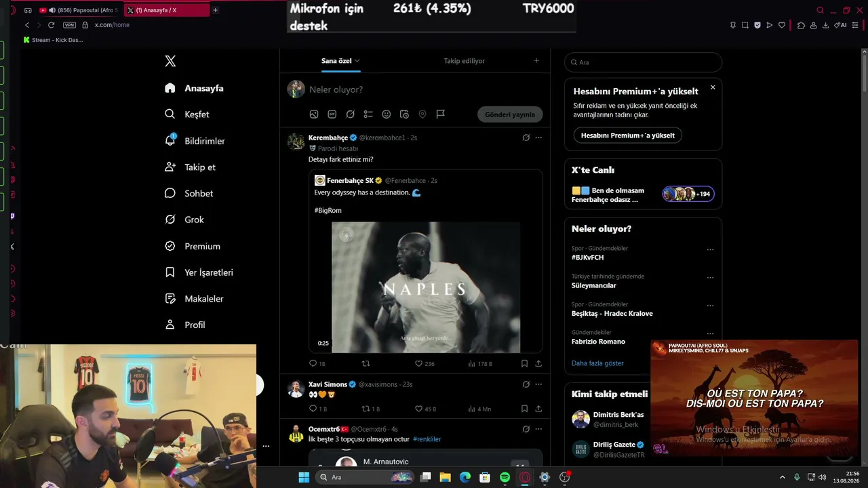Open the Stream - Kick Dashboard bookmark
Image resolution: width=868 pixels, height=488 pixels.
click(x=54, y=40)
